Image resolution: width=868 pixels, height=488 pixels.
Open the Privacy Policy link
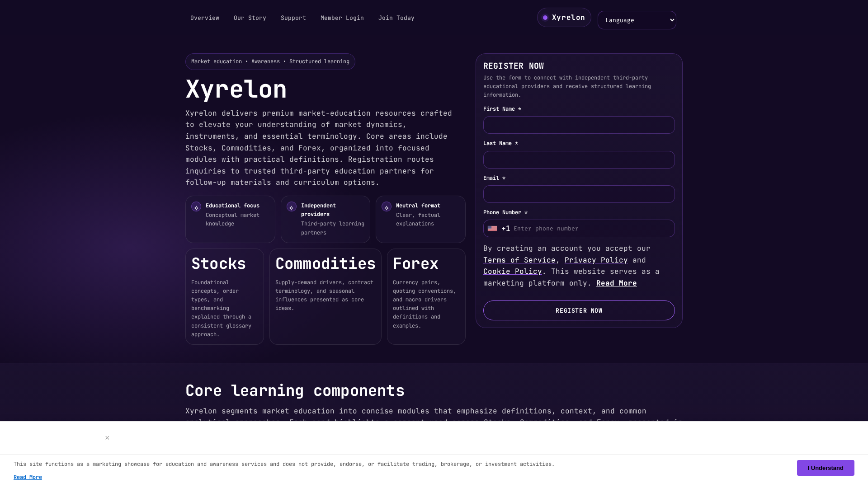click(596, 260)
